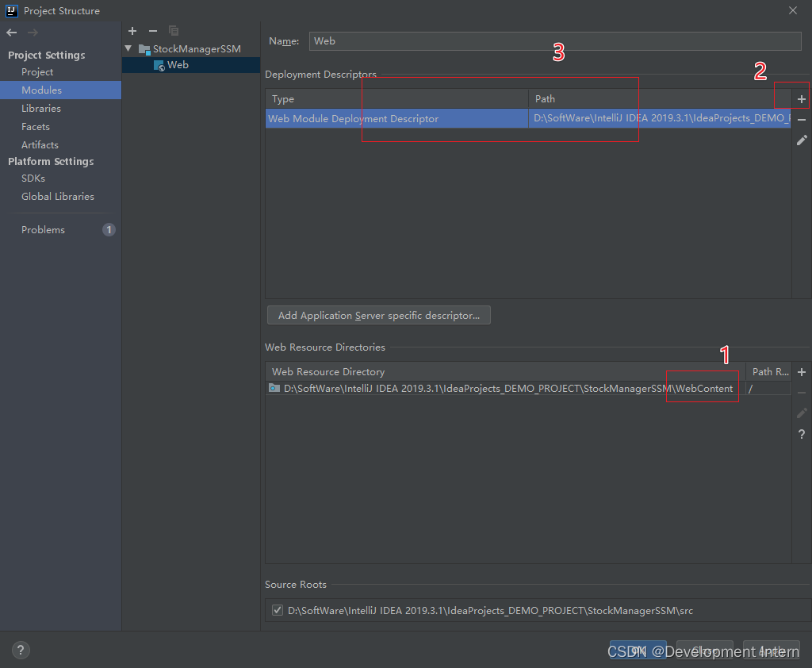
Task: Go back with the left arrow
Action: pyautogui.click(x=12, y=33)
